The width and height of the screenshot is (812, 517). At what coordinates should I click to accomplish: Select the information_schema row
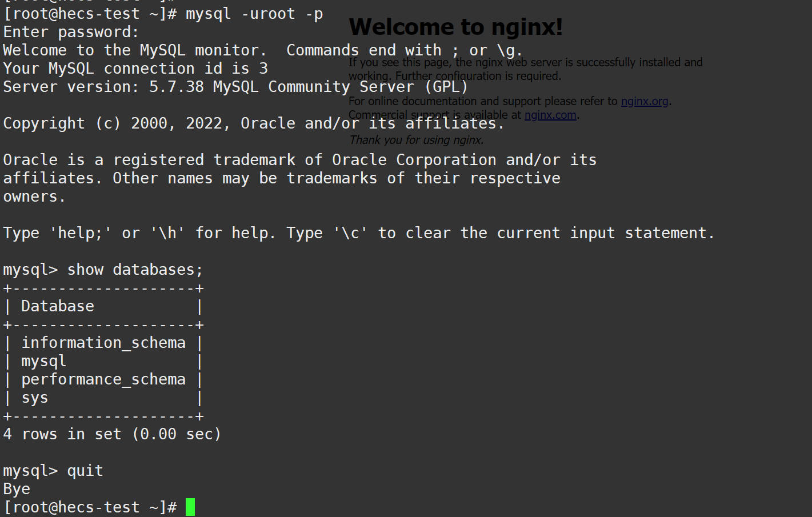click(x=103, y=343)
